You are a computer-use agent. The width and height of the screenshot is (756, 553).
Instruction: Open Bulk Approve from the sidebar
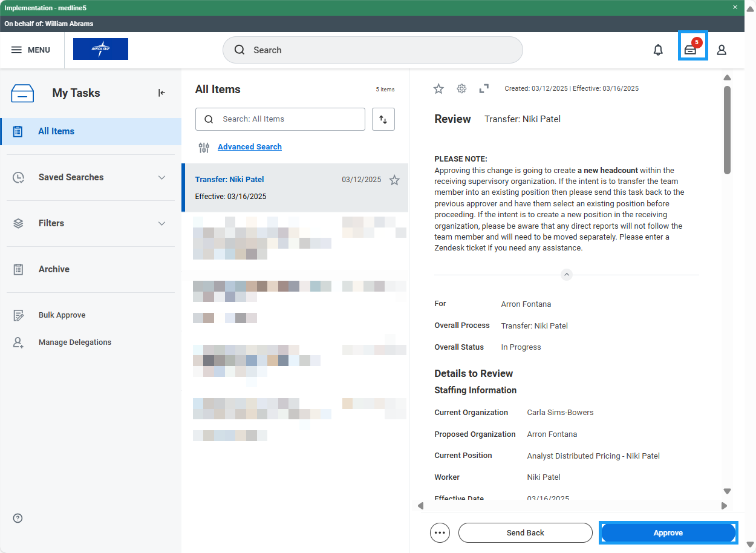point(62,315)
